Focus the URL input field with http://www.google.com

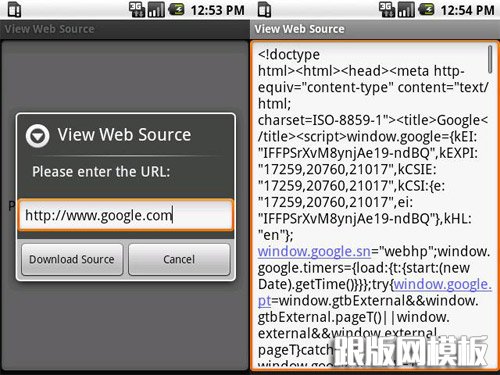coord(126,215)
